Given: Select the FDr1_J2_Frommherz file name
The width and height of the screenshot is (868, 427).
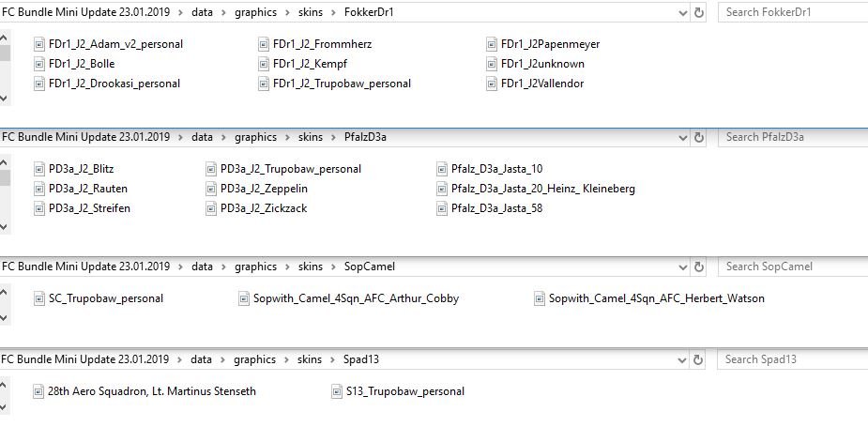Looking at the screenshot, I should 322,44.
